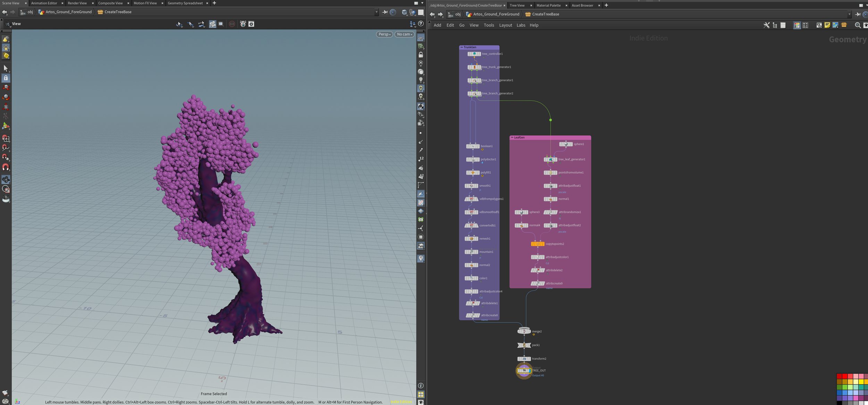Select the transform2 node

pos(524,359)
